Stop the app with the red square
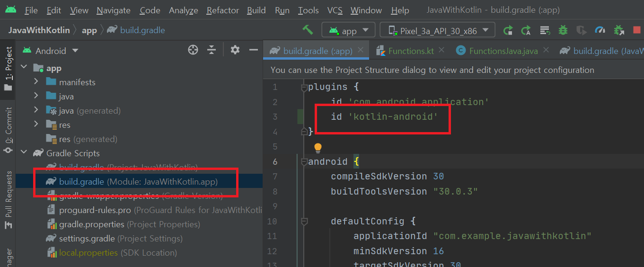 pyautogui.click(x=636, y=30)
